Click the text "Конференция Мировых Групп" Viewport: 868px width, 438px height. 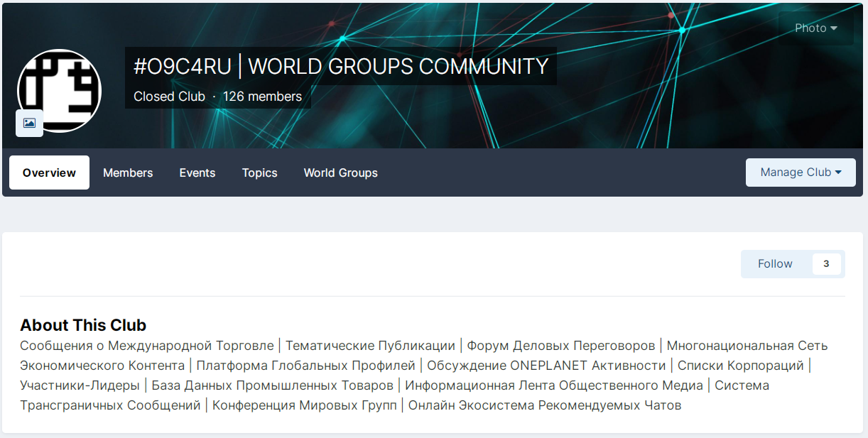(304, 405)
